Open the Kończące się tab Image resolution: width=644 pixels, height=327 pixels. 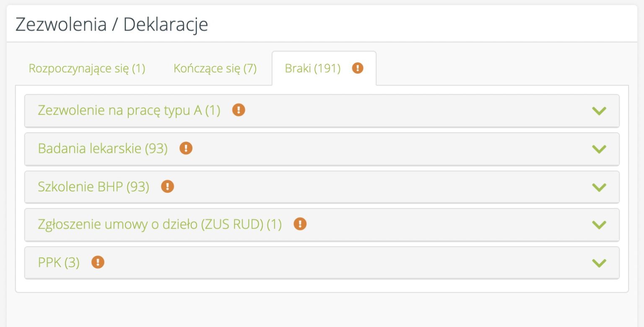tap(215, 68)
